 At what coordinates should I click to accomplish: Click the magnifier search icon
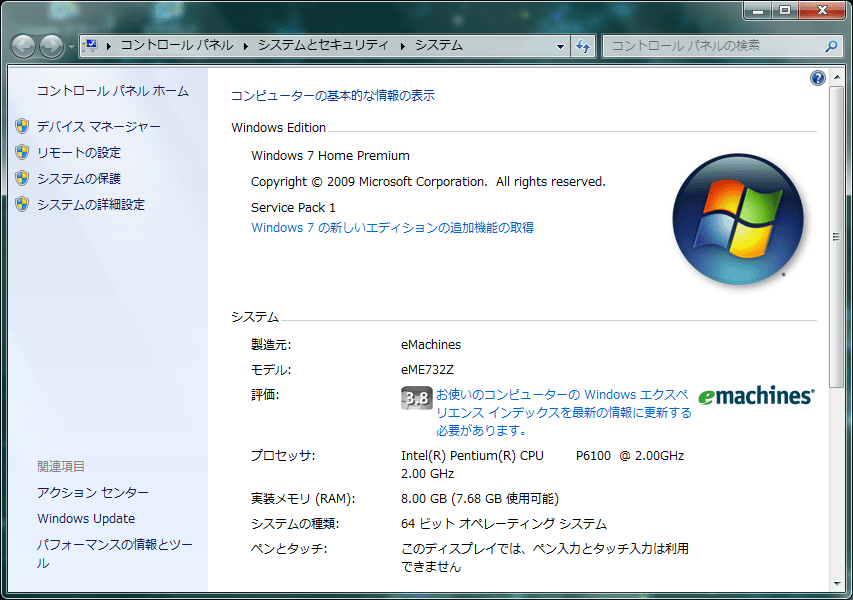(x=831, y=46)
